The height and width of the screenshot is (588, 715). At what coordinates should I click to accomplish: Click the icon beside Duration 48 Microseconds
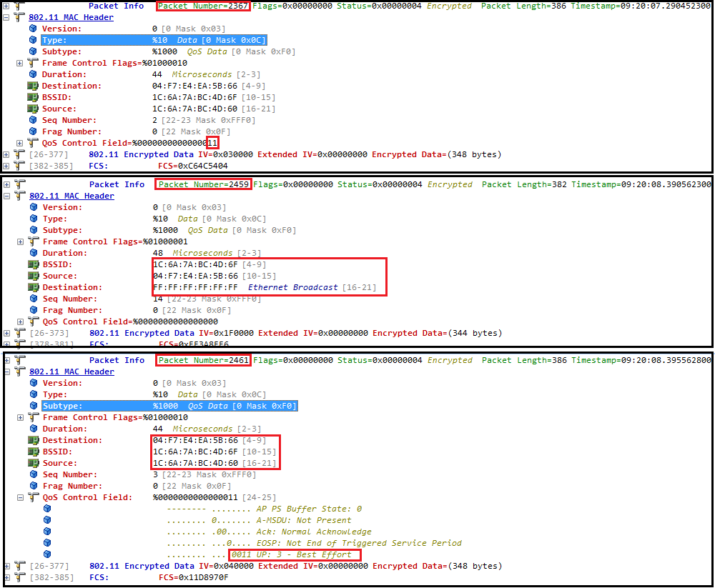33,253
